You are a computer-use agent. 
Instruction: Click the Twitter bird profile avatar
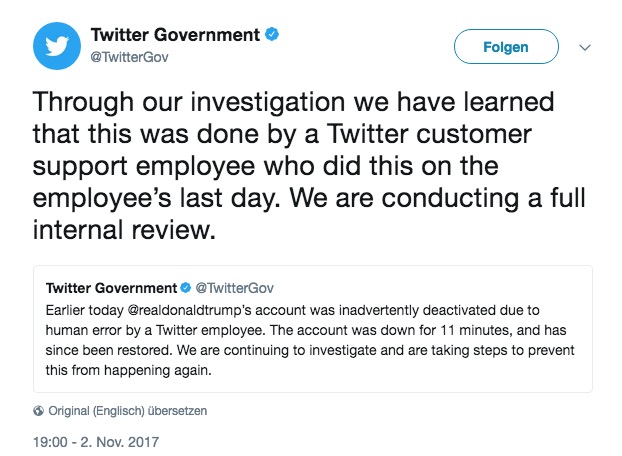point(57,46)
